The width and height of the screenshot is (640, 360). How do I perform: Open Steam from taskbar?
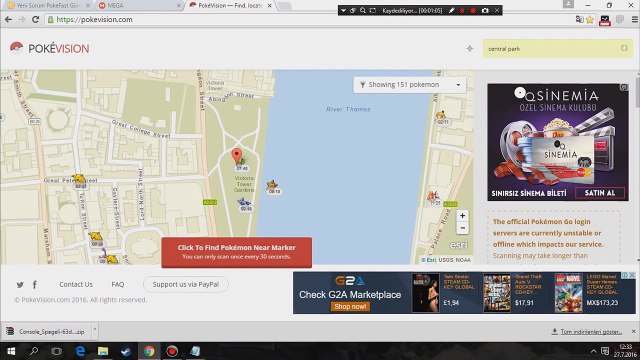(x=126, y=351)
